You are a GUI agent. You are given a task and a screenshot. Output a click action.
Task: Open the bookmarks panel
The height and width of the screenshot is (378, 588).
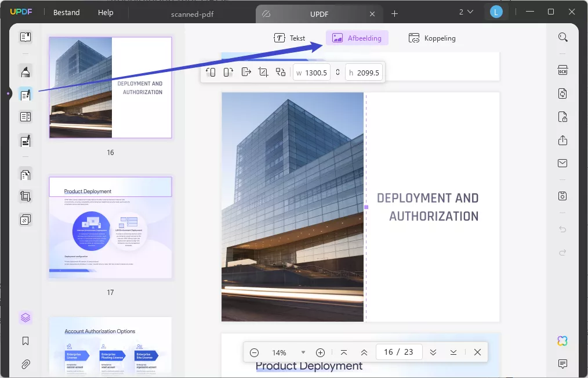click(26, 341)
